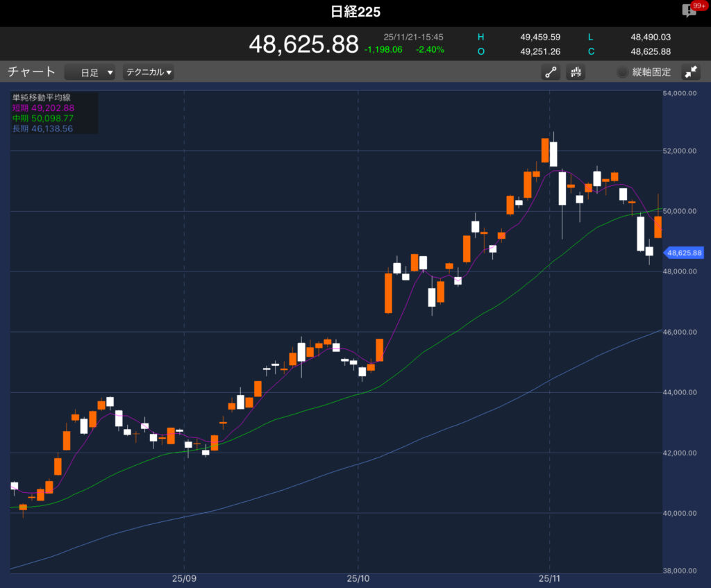Image resolution: width=711 pixels, height=588 pixels.
Task: Select the チャート tab label
Action: 31,72
